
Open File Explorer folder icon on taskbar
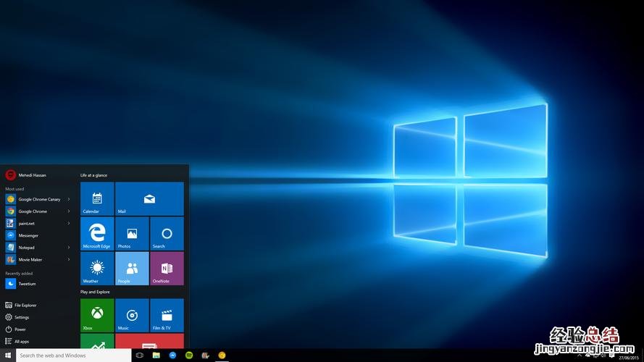point(156,355)
